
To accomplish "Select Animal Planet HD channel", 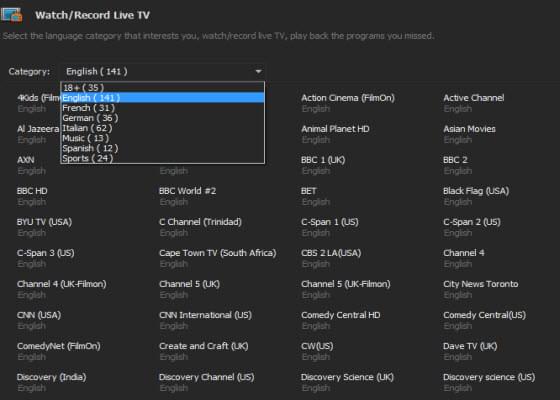I will click(x=335, y=129).
